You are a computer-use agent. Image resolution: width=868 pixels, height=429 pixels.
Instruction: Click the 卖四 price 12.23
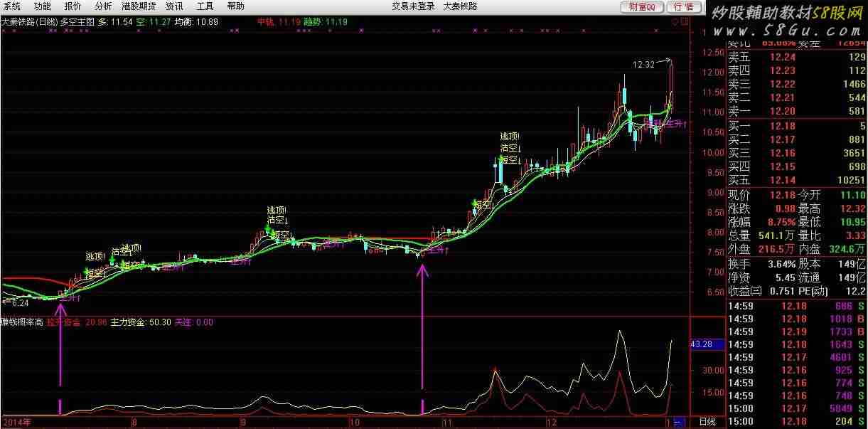click(x=783, y=70)
